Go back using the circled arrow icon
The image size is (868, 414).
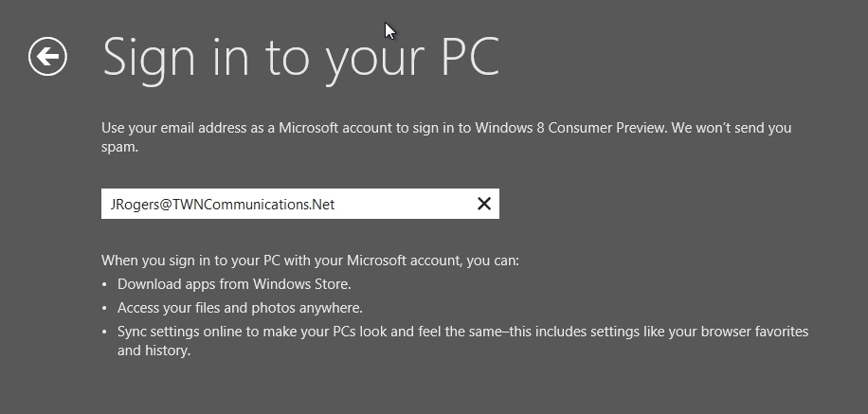(47, 56)
